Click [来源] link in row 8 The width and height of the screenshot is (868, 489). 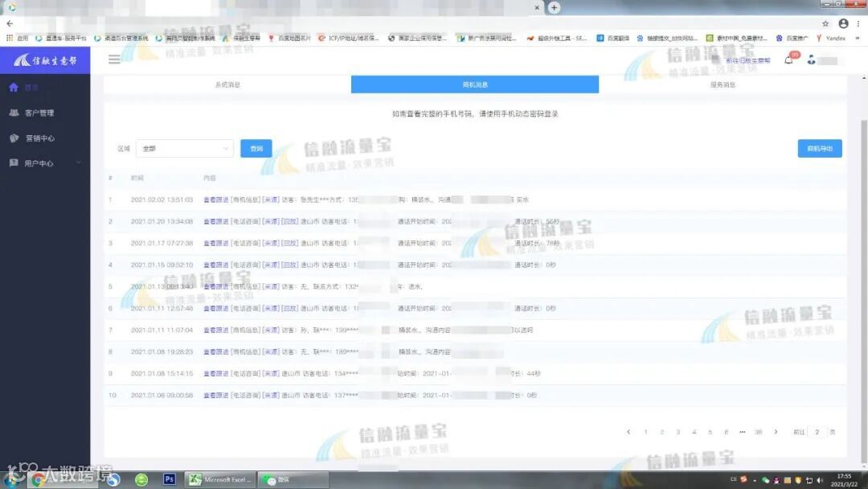click(x=271, y=351)
